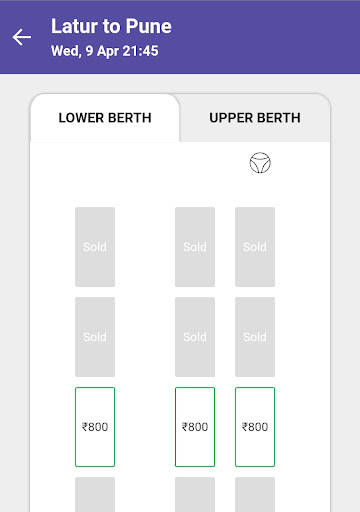Viewport: 360px width, 512px height.
Task: Click the empty area left of the steering wheel
Action: [140, 163]
